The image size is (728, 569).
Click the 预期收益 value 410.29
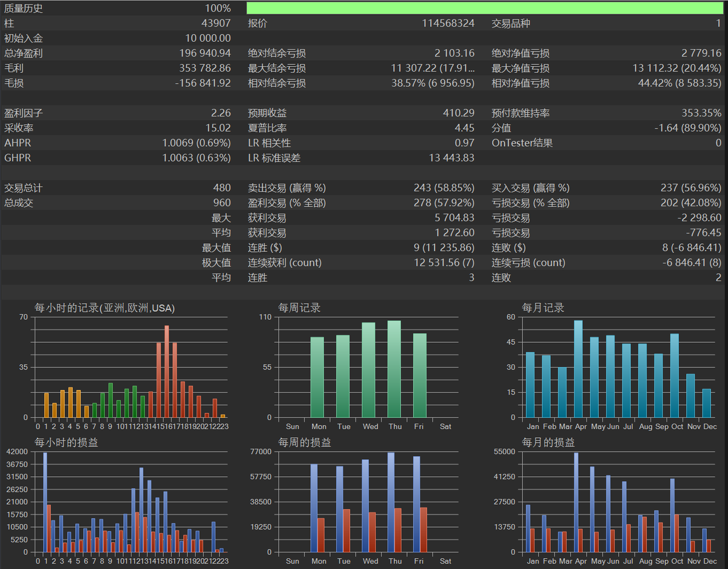pos(459,113)
